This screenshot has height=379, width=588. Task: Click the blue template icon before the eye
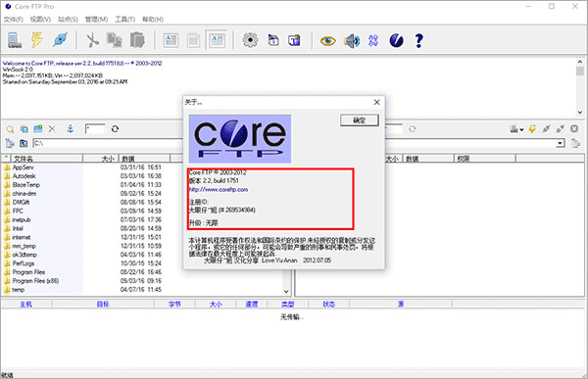294,40
